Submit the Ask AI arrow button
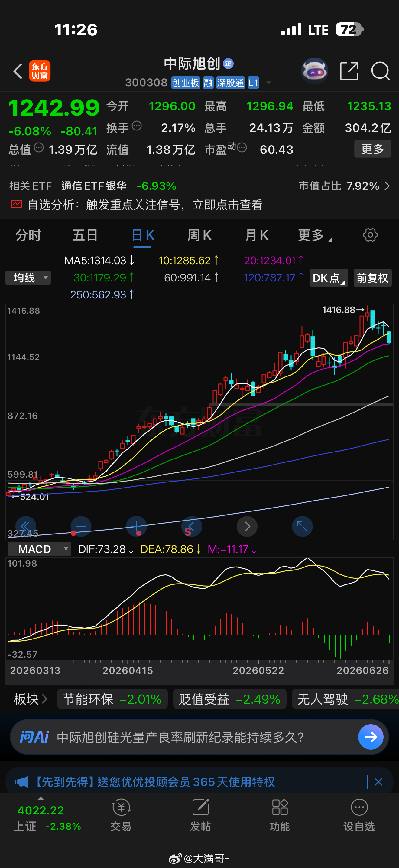 point(371,737)
